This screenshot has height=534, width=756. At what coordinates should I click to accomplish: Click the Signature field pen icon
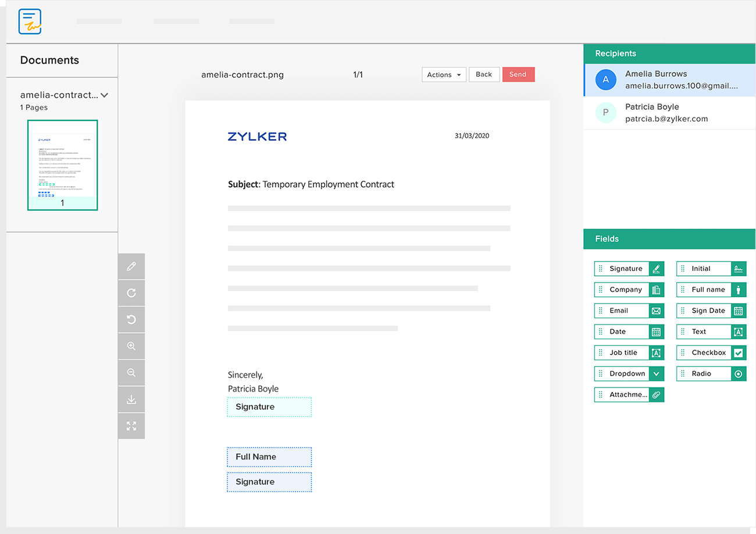(x=657, y=269)
